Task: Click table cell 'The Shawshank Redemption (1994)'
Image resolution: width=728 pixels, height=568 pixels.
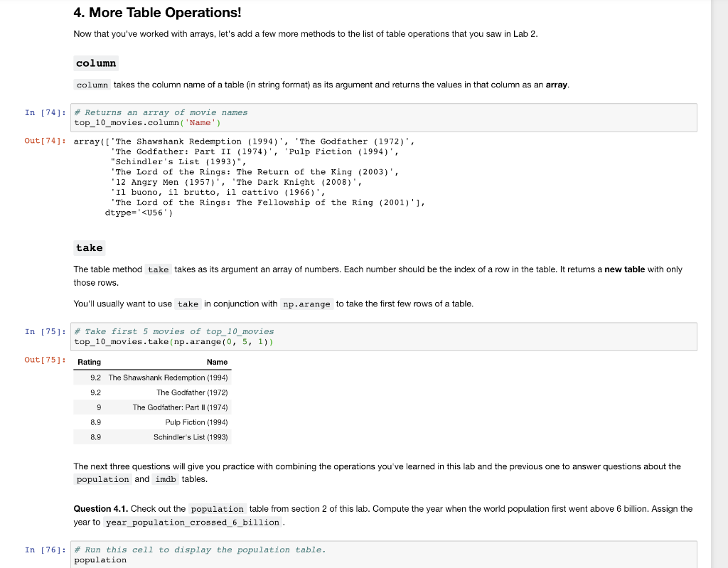Action: click(x=168, y=377)
